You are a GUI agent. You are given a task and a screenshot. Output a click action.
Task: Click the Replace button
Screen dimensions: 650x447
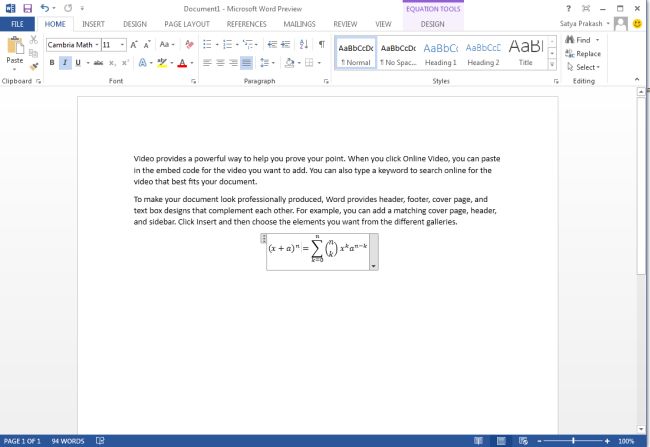click(x=583, y=53)
